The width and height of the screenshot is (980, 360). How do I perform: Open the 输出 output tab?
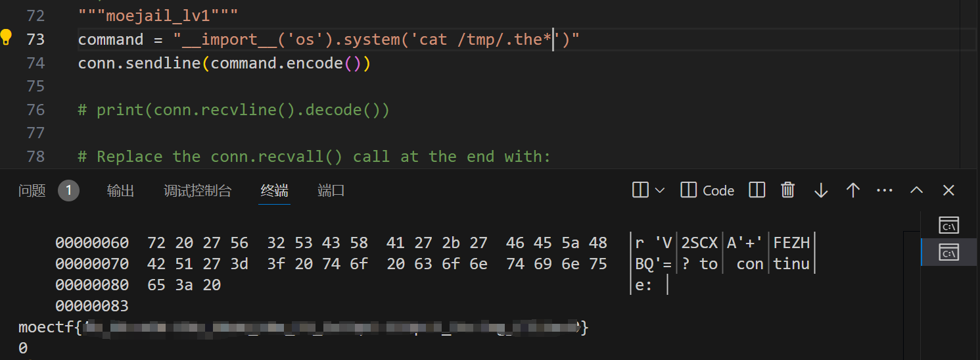[x=121, y=191]
